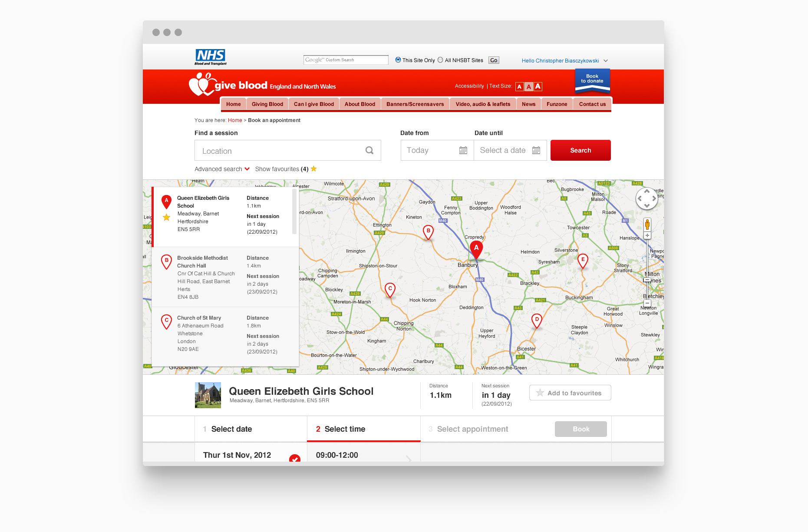Click map marker E near Stony Stratford
This screenshot has width=808, height=532.
point(583,261)
